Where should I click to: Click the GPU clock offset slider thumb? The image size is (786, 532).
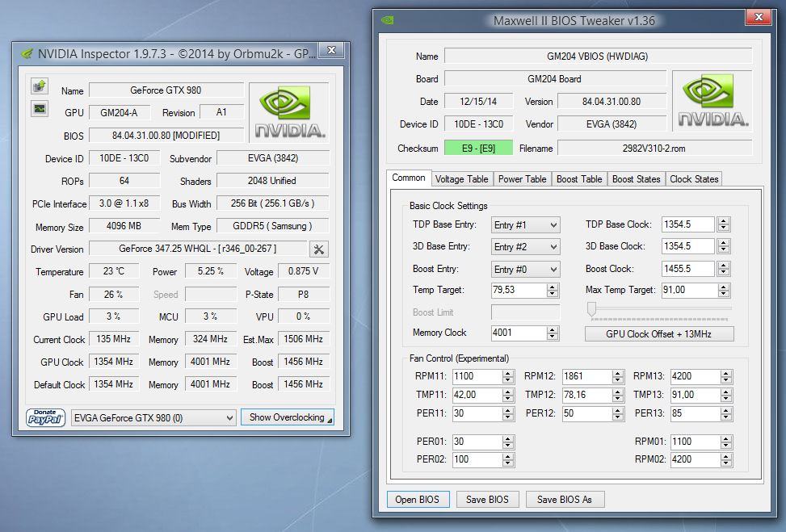point(591,309)
